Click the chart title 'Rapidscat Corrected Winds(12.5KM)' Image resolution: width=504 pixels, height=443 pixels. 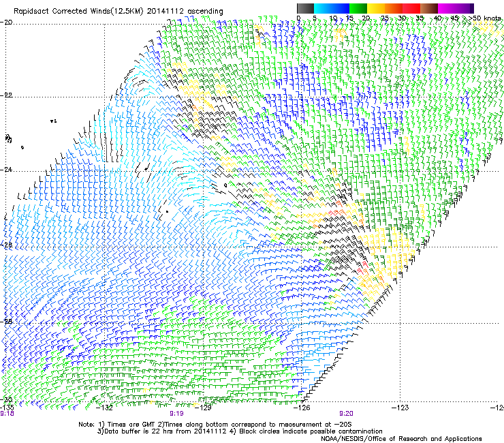coord(79,12)
